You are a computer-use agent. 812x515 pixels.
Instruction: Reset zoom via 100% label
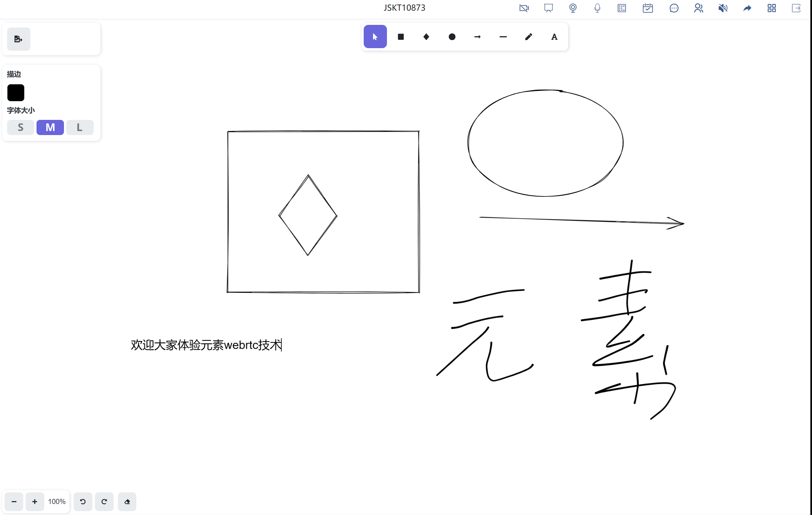(x=57, y=501)
